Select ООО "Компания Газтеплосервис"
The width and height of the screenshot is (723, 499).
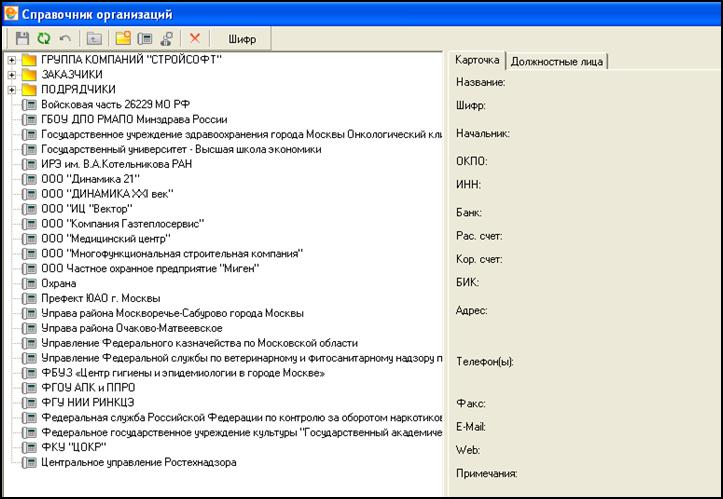pyautogui.click(x=123, y=224)
